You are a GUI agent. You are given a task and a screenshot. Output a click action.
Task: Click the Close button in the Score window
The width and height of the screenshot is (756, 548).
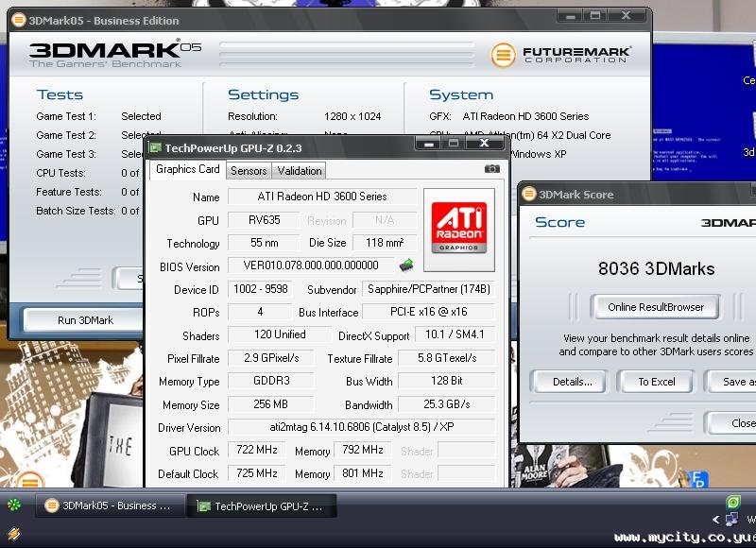[731, 423]
